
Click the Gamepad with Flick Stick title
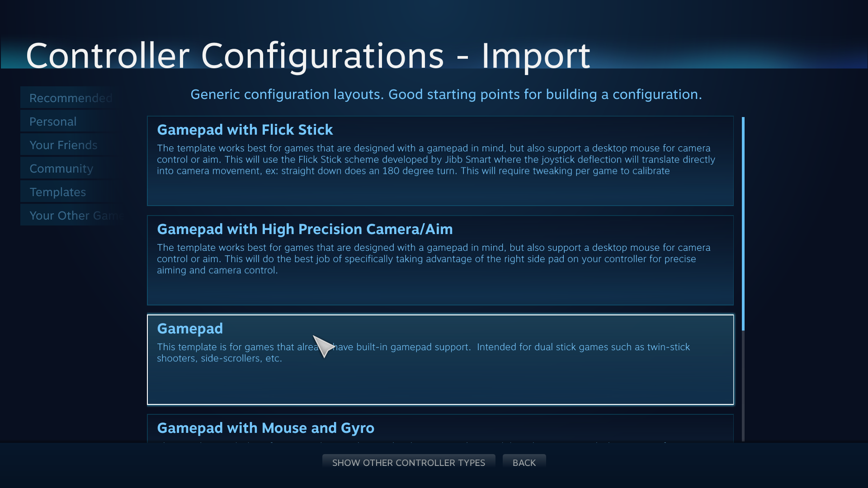click(245, 130)
